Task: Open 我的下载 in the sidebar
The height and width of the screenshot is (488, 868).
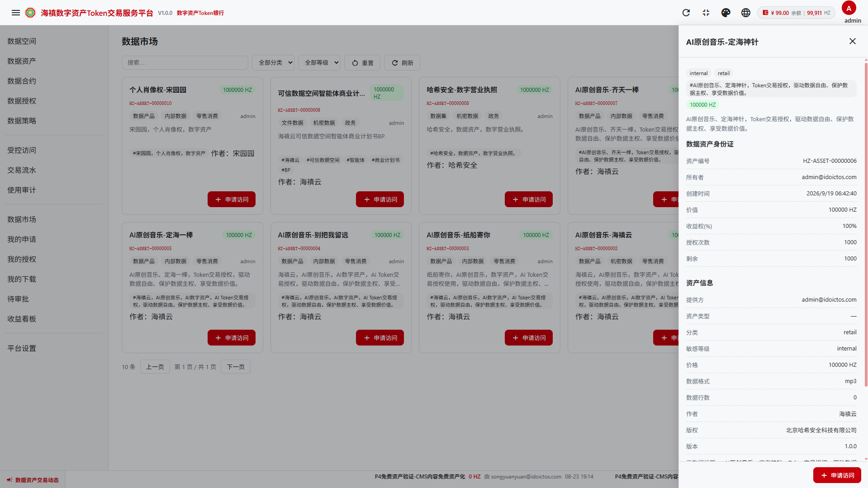Action: coord(22,279)
